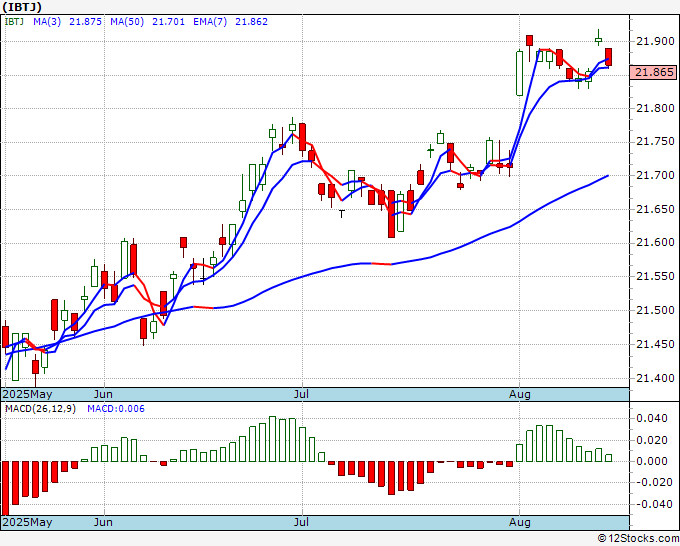680x546 pixels.
Task: Select the IBTJ legend label
Action: click(x=14, y=22)
